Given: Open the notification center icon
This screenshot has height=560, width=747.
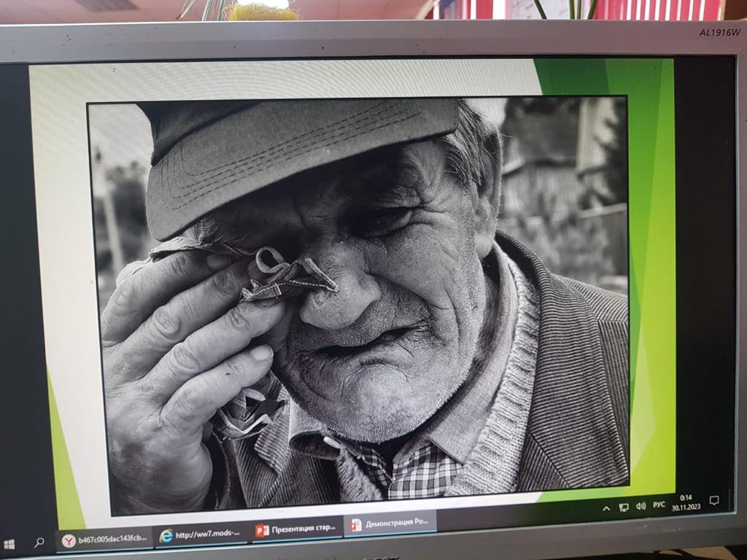Looking at the screenshot, I should click(x=714, y=500).
